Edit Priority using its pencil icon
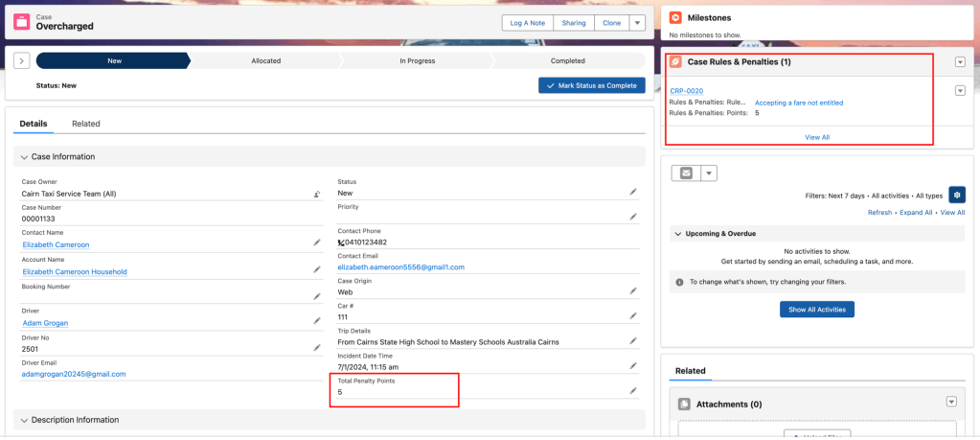 632,217
